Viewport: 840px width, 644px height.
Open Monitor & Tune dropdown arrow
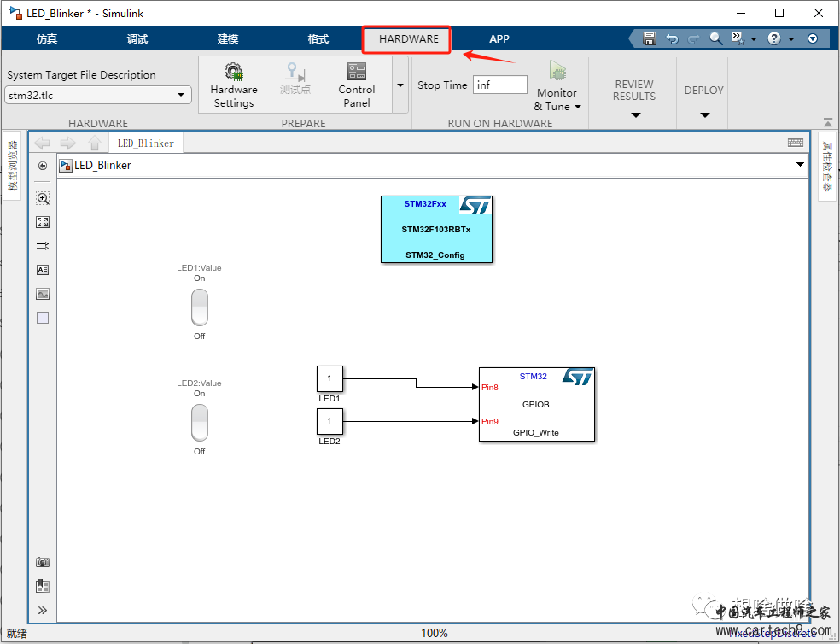coord(578,107)
